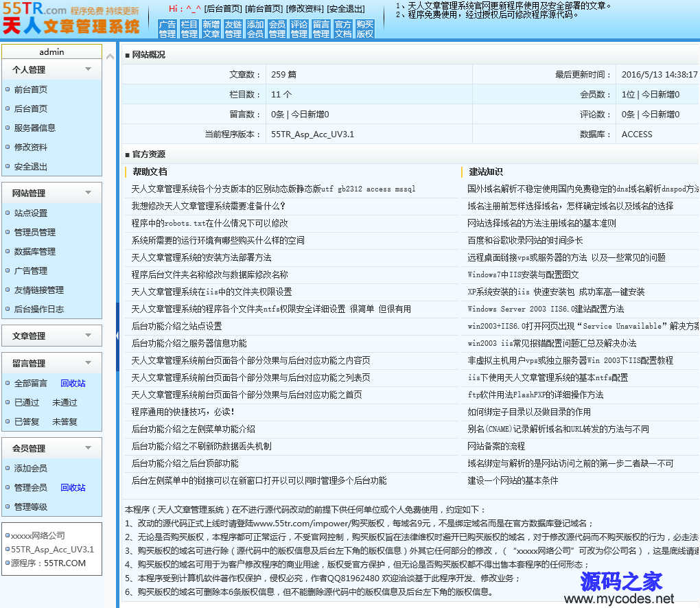Click the 55TR.com 天人文章管理系统 logo

[x=71, y=18]
